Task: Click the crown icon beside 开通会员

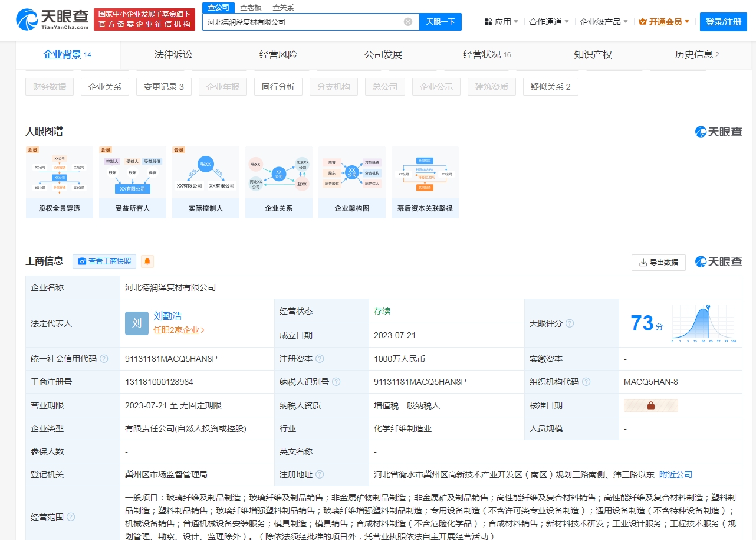Action: (643, 22)
